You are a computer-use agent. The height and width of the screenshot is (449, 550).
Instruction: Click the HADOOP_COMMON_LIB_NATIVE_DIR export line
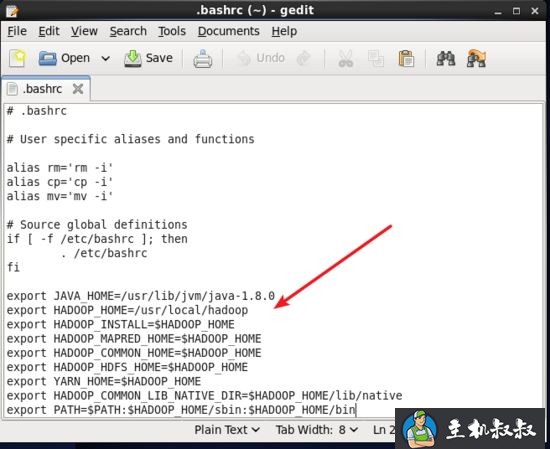coord(204,396)
